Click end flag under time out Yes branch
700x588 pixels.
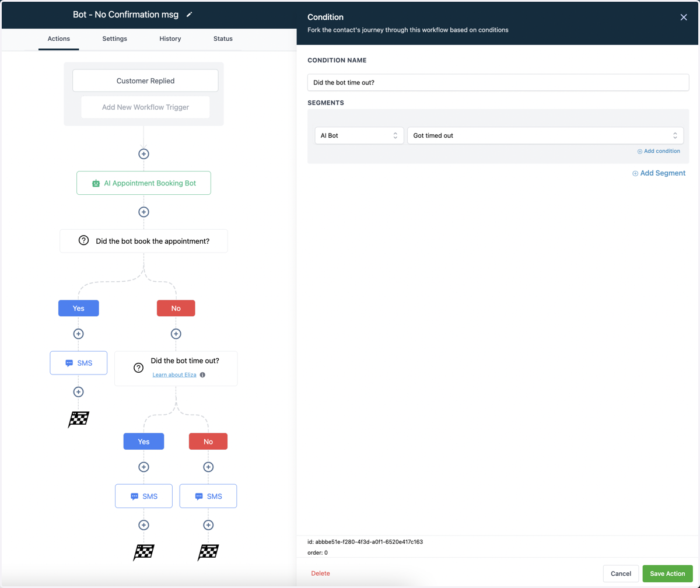click(x=143, y=552)
